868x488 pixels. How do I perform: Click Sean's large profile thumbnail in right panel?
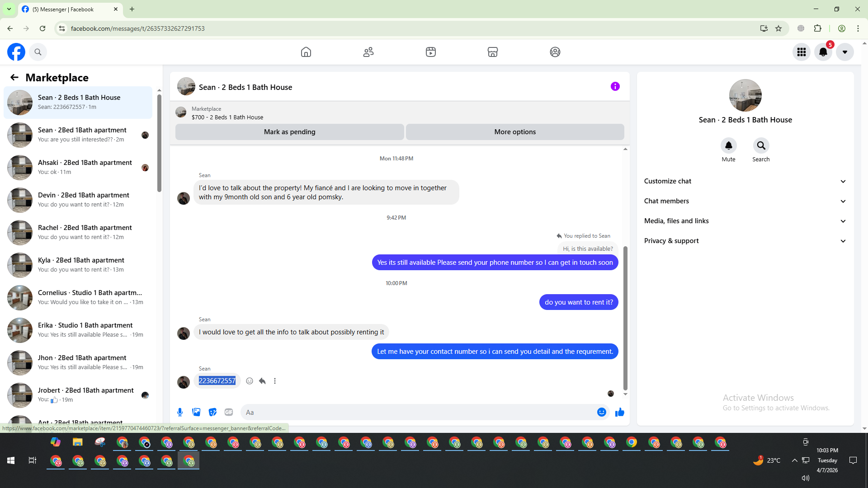(x=745, y=95)
